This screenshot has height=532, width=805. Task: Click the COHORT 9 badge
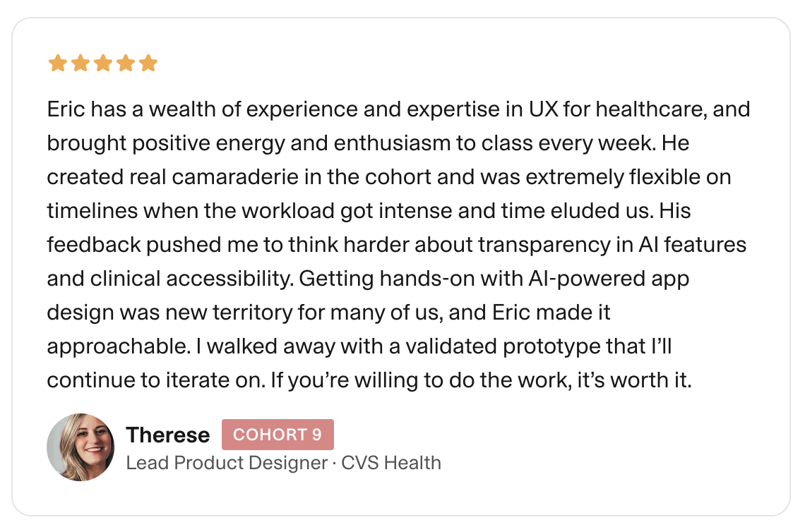click(x=278, y=435)
